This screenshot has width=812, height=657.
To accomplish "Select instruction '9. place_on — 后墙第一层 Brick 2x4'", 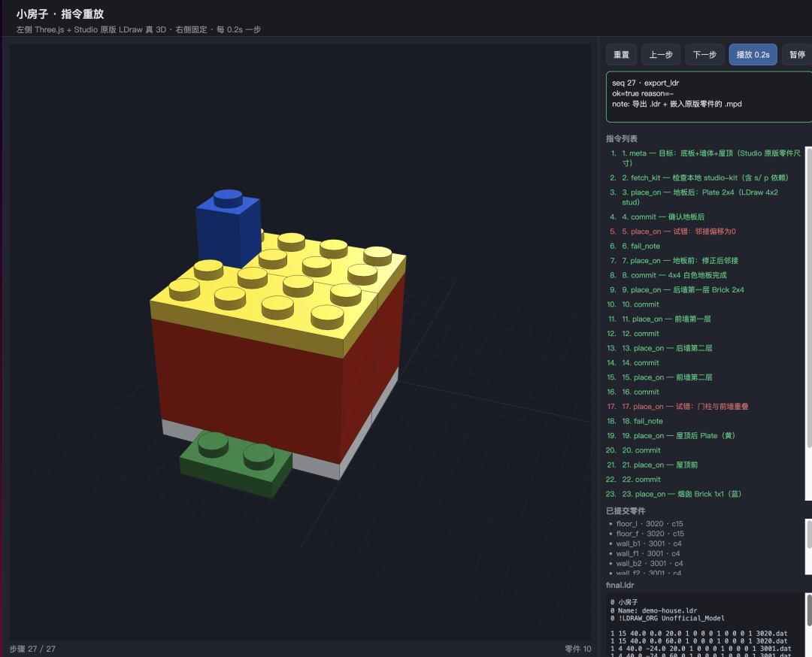I will (683, 290).
